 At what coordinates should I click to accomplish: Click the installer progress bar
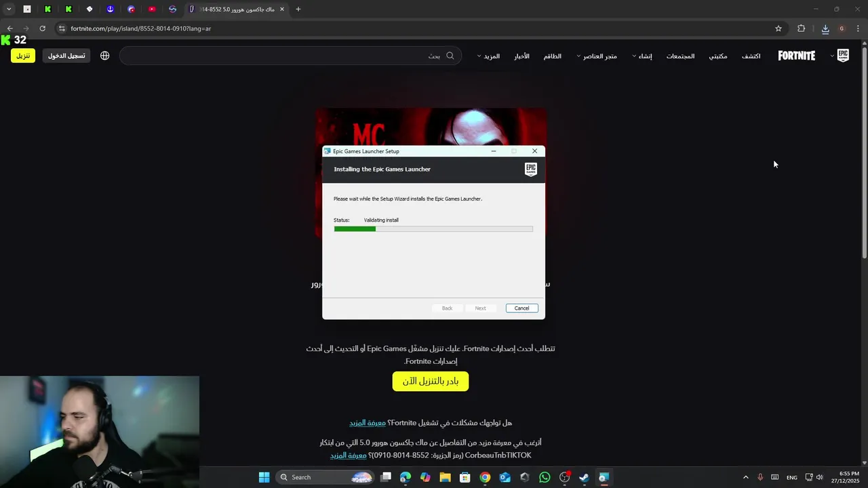(433, 229)
